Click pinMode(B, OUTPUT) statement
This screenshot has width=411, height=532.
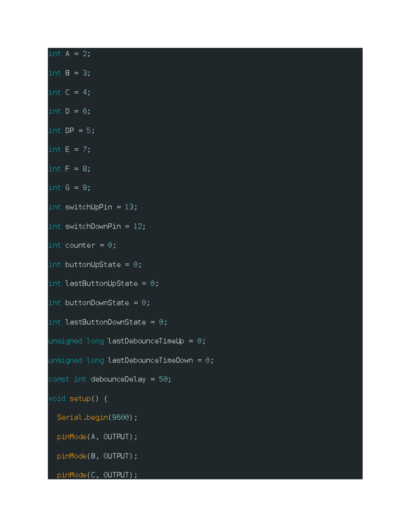click(97, 456)
